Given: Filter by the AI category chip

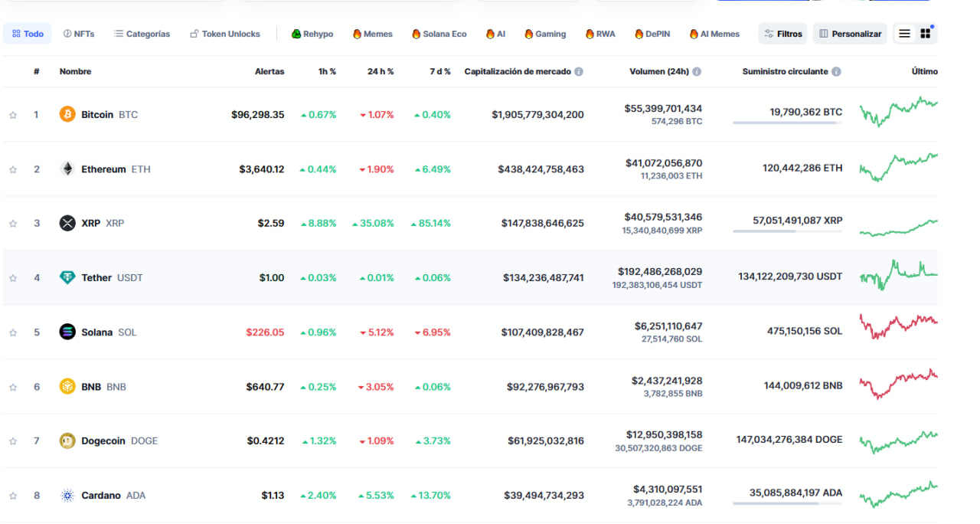Looking at the screenshot, I should coord(495,34).
